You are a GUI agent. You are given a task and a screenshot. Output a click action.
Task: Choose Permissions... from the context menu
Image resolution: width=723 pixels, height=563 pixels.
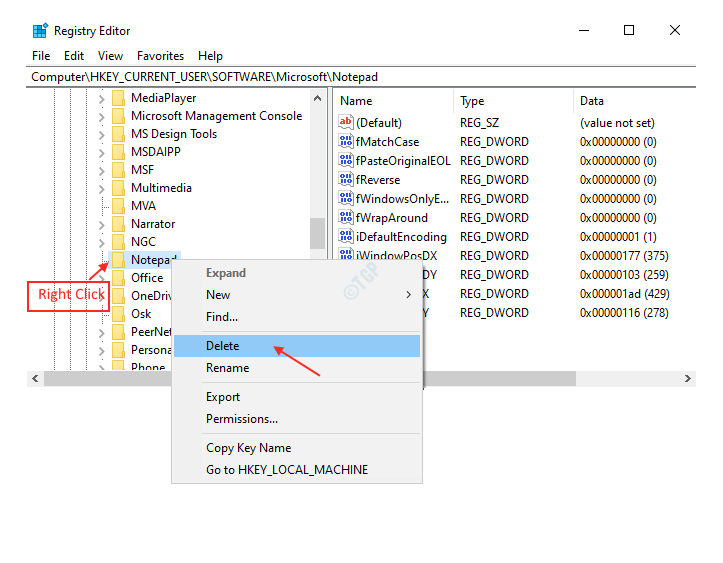[297, 419]
